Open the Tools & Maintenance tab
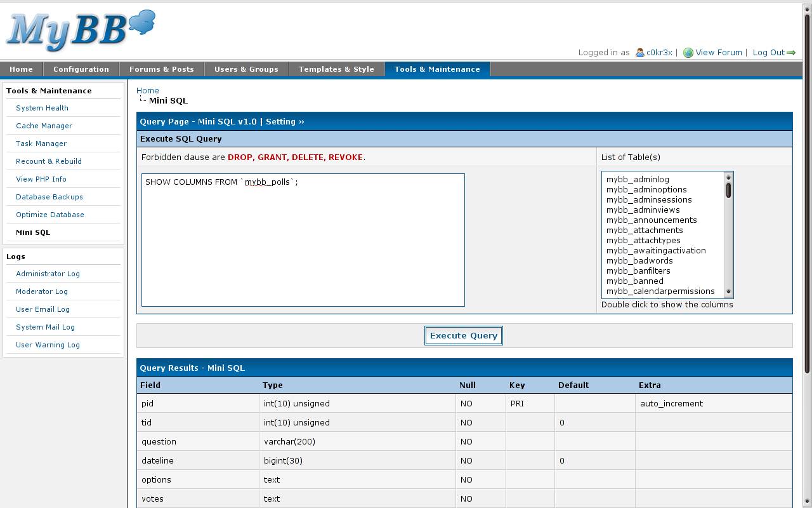This screenshot has height=508, width=812. coord(437,69)
